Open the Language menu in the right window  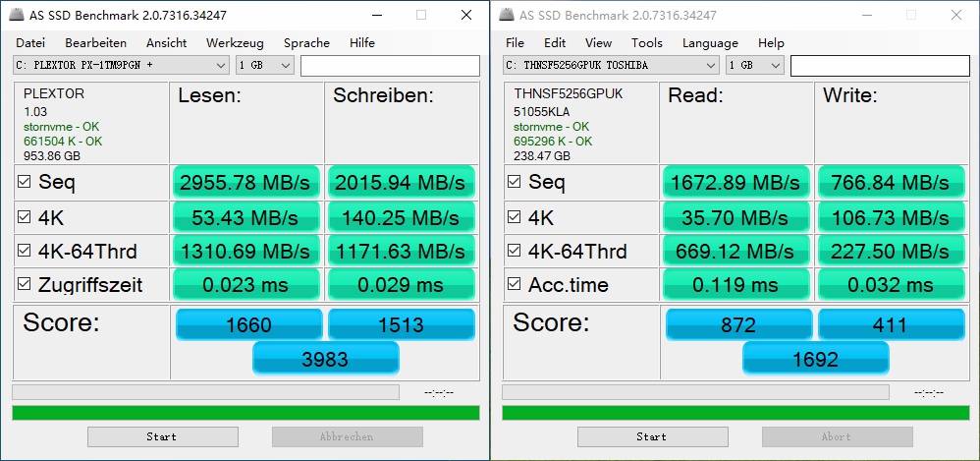(710, 43)
